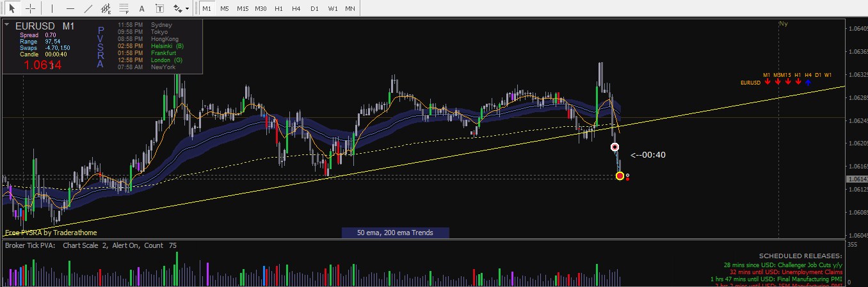Open the arrows objects dropdown
Image resolution: width=868 pixels, height=287 pixels.
click(182, 9)
